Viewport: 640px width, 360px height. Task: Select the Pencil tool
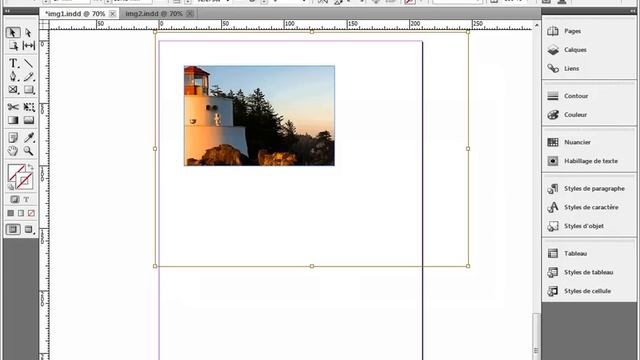pyautogui.click(x=28, y=76)
